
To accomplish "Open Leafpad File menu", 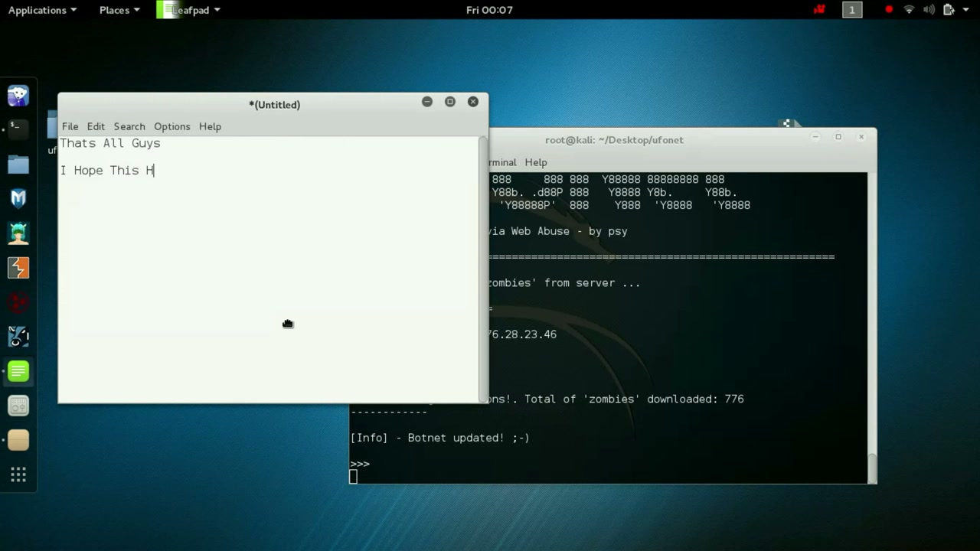I will [70, 126].
